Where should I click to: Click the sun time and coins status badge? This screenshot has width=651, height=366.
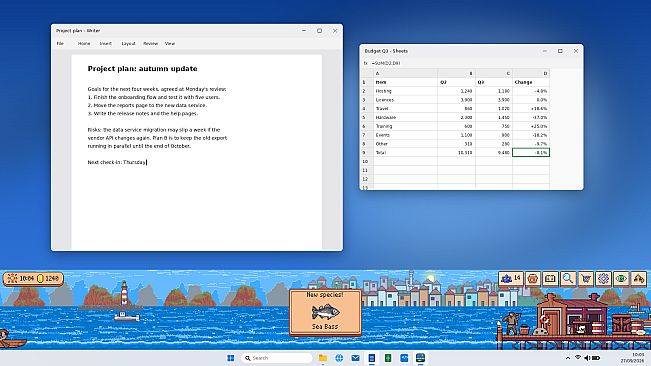point(33,278)
